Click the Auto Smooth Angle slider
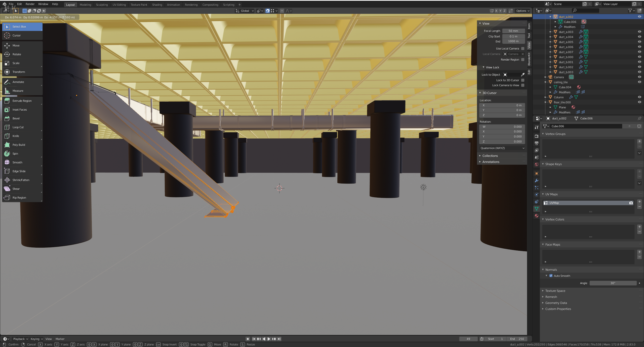Image resolution: width=644 pixels, height=347 pixels. coord(613,283)
